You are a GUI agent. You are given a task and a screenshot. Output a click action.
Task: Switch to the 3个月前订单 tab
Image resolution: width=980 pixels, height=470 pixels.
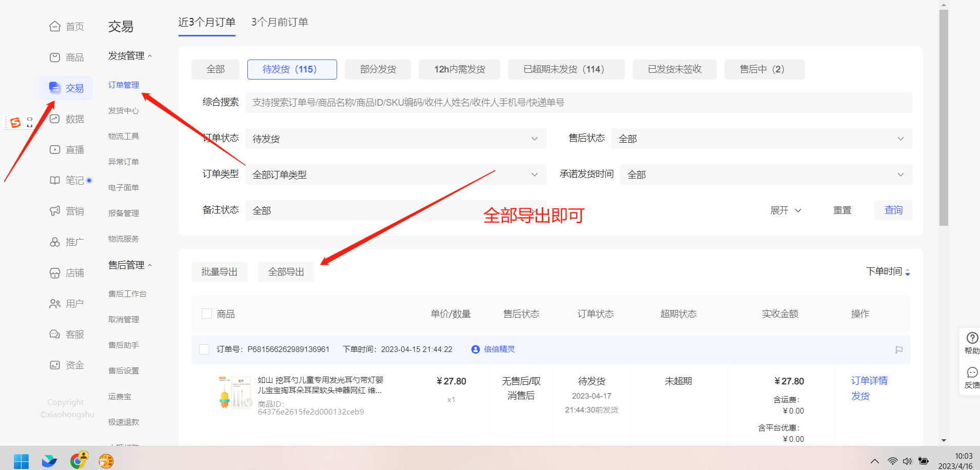280,22
